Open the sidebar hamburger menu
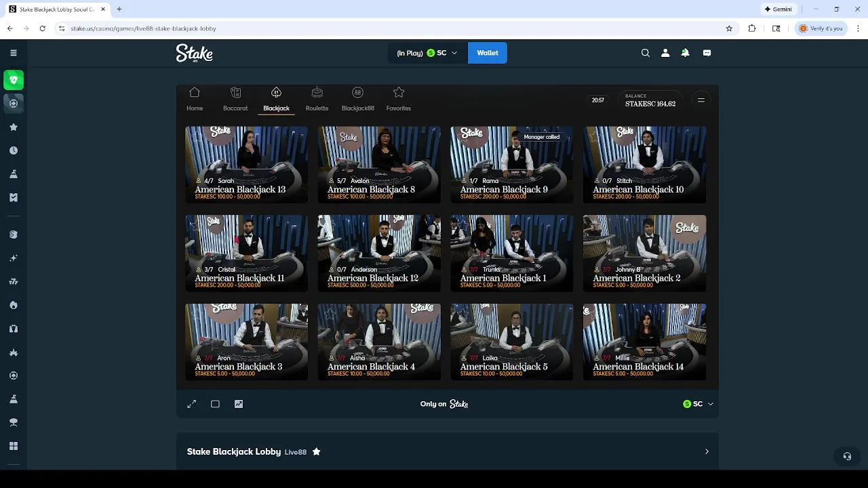Image resolution: width=868 pixels, height=488 pixels. pyautogui.click(x=14, y=53)
